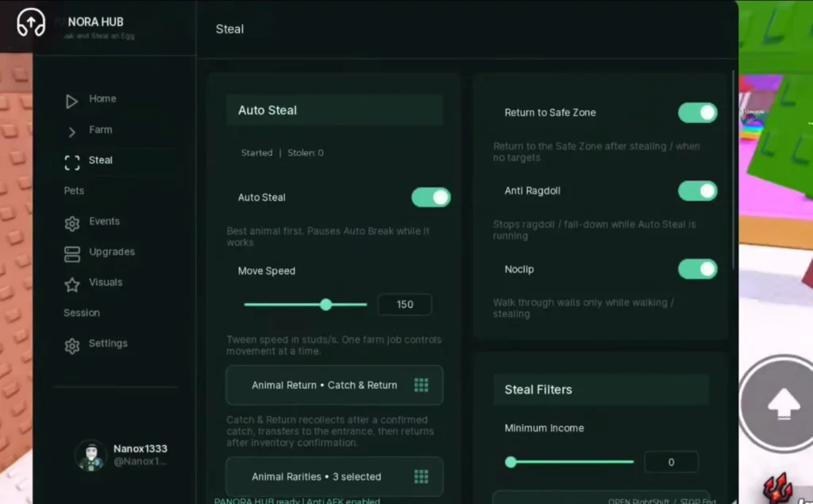
Task: Click the Auto Steal section header
Action: 334,110
